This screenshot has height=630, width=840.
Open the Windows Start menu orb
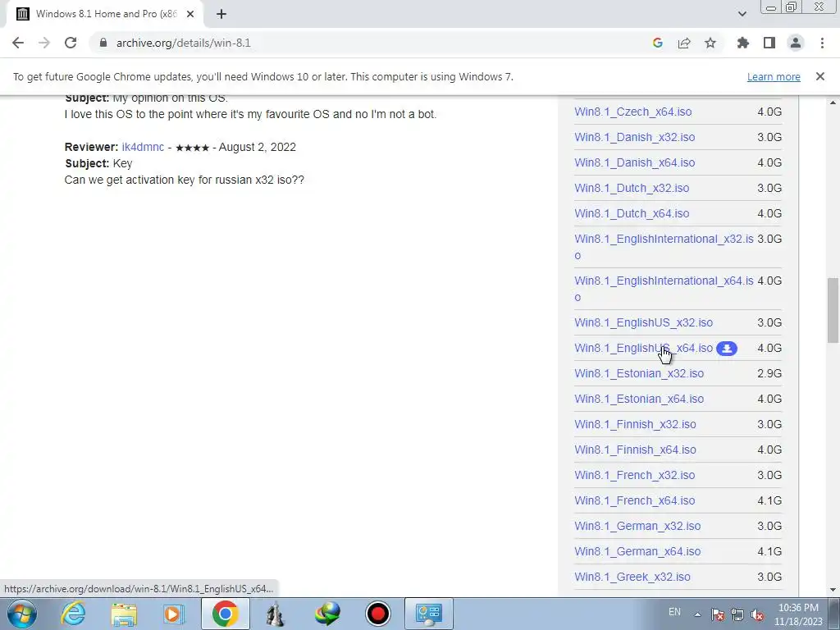click(21, 614)
